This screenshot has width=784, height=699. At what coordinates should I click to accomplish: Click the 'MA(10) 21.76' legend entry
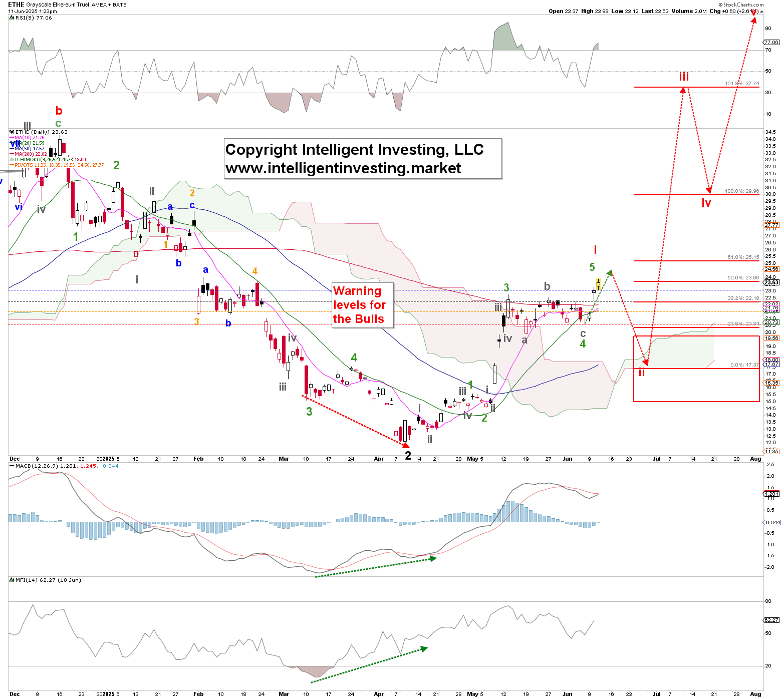click(30, 138)
